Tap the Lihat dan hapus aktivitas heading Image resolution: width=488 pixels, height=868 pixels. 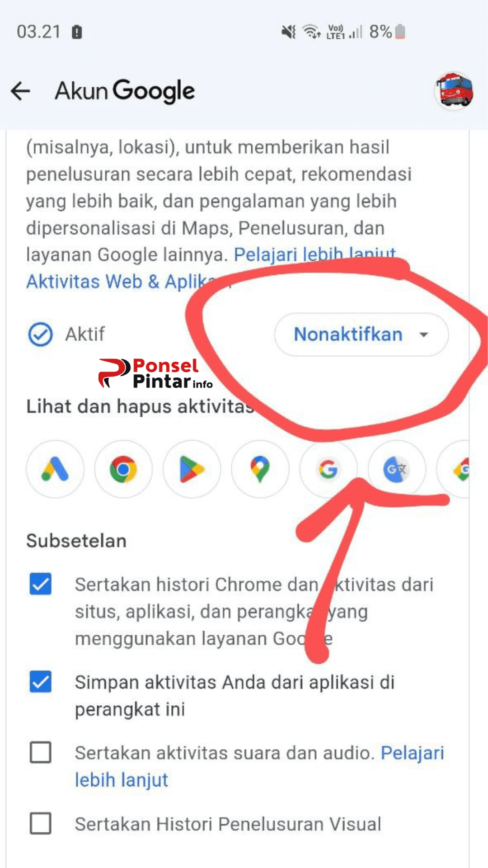(140, 406)
